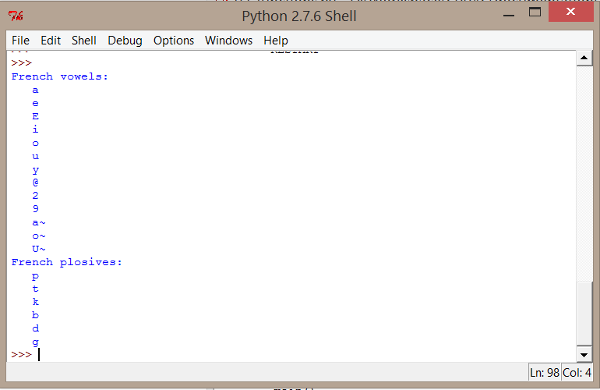Screen dimensions: 600x390
Task: Click the 'a~' vowel line
Action: click(x=39, y=222)
